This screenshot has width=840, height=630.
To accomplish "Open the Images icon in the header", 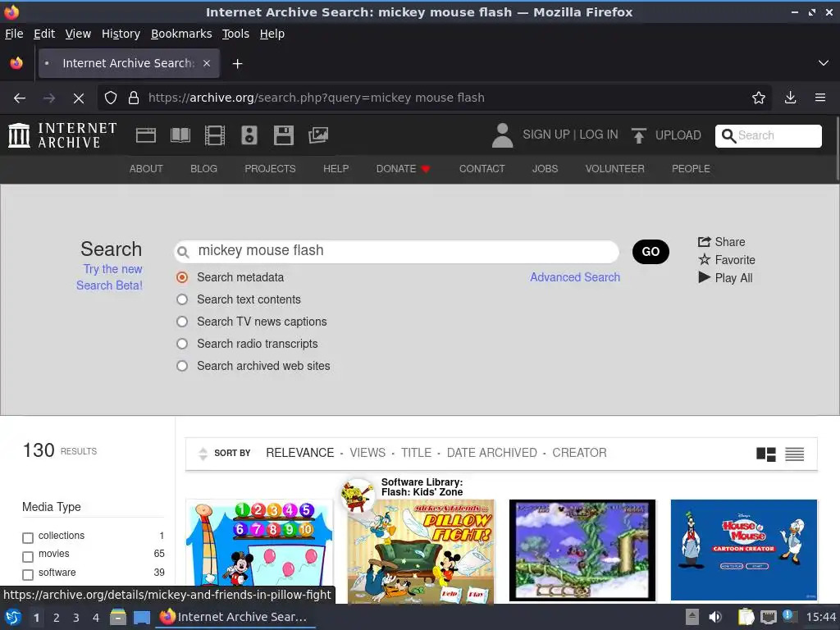I will (x=318, y=135).
